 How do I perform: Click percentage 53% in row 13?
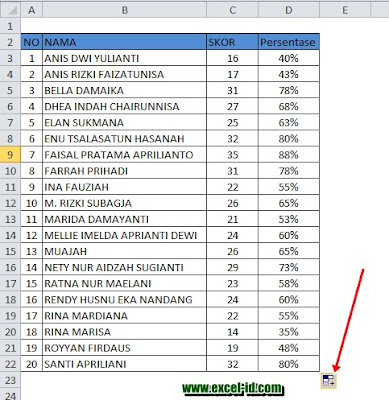[x=289, y=219]
